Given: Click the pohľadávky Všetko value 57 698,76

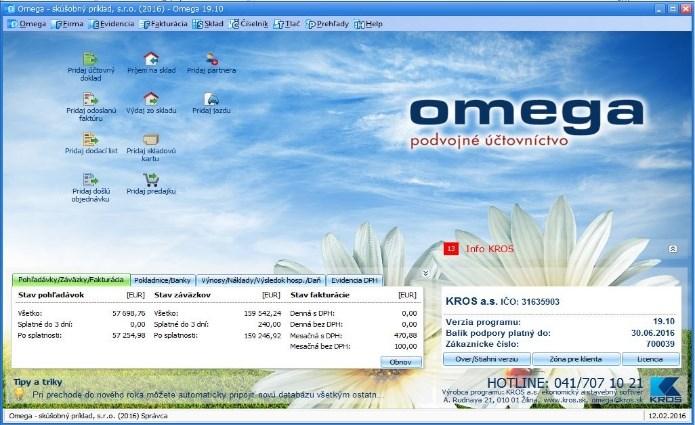Looking at the screenshot, I should click(129, 313).
